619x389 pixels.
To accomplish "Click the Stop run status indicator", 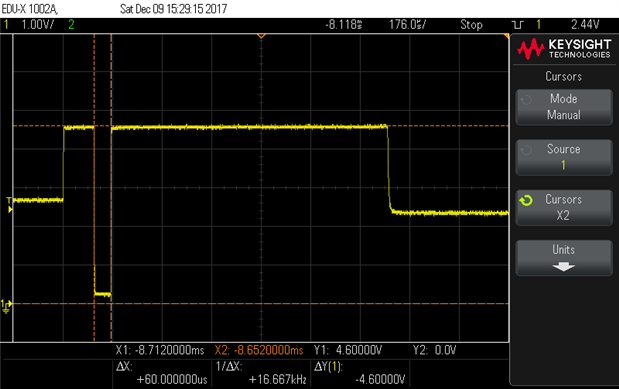I will (471, 24).
